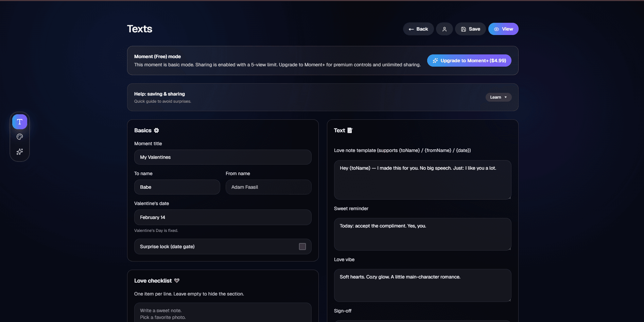The width and height of the screenshot is (644, 322).
Task: Click inside the Love vibe text area
Action: [x=422, y=285]
